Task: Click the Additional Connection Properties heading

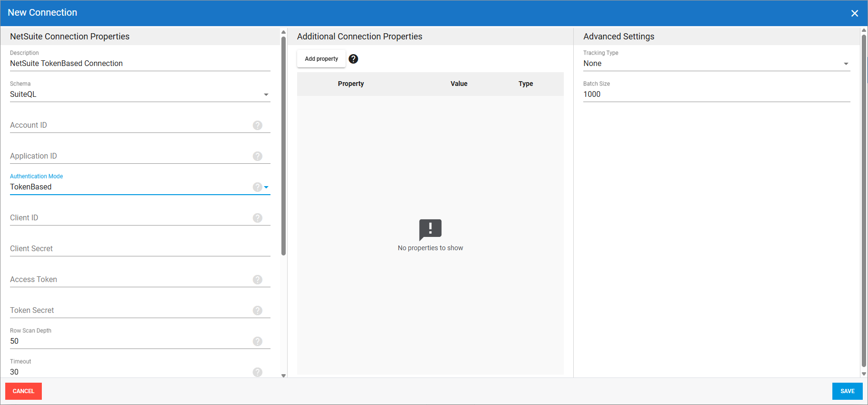Action: [x=359, y=37]
